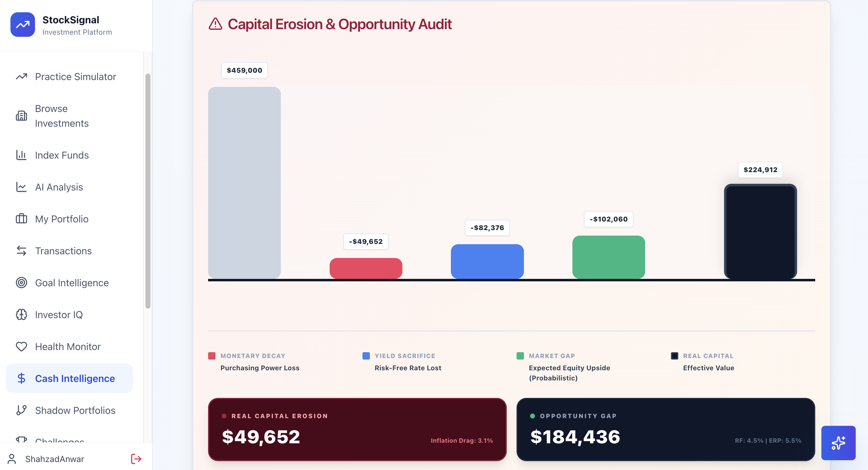Click the Purchasing Power Loss label
This screenshot has width=868, height=470.
[x=260, y=368]
